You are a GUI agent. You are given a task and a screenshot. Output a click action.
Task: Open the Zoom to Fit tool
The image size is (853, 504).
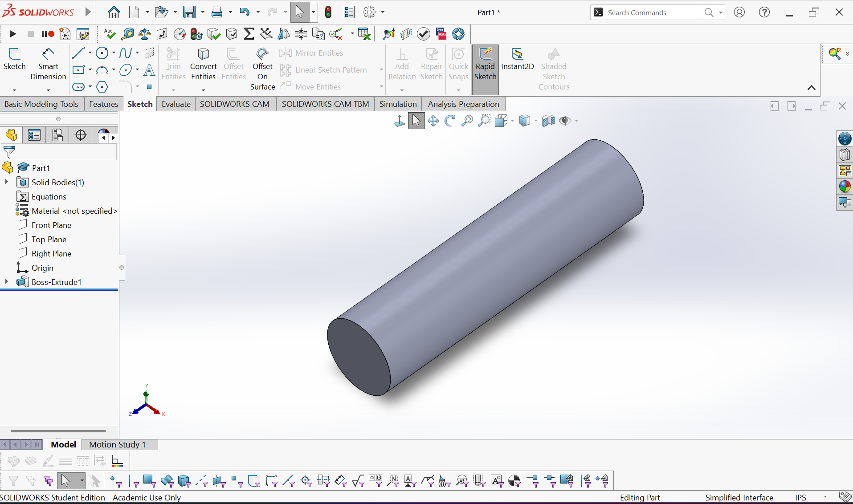click(467, 121)
